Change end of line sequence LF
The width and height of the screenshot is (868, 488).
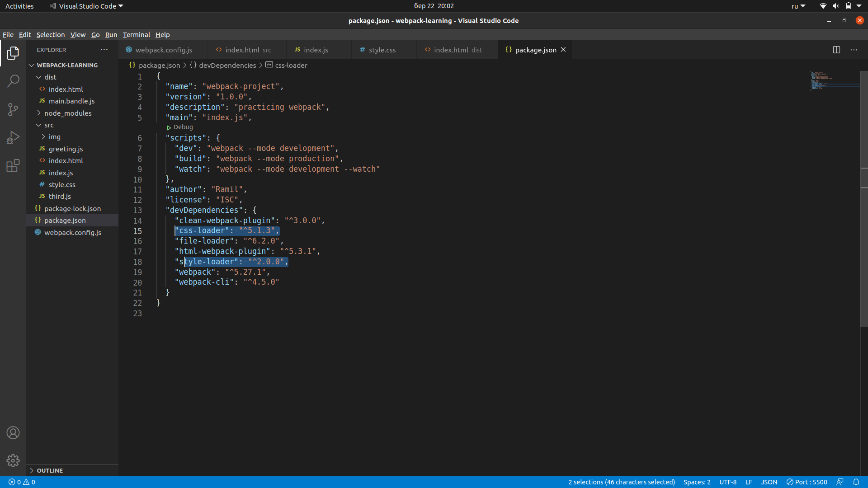pos(749,482)
